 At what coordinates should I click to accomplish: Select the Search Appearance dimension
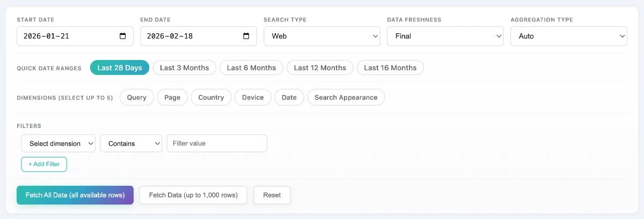point(346,97)
